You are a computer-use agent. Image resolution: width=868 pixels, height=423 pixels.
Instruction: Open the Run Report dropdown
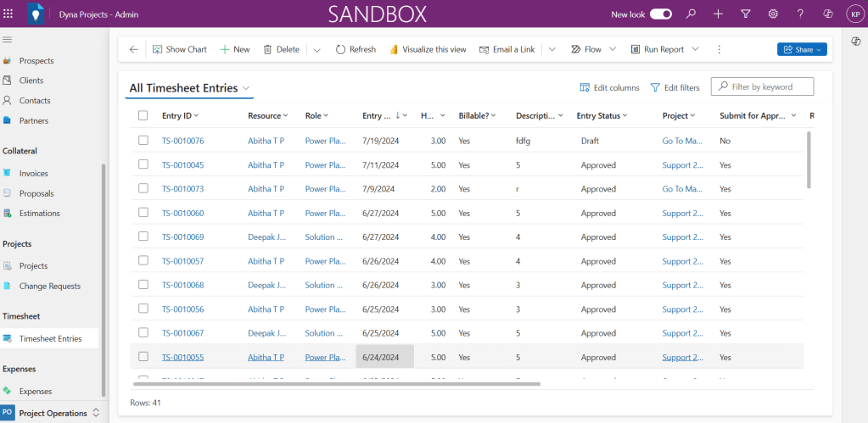pyautogui.click(x=696, y=49)
